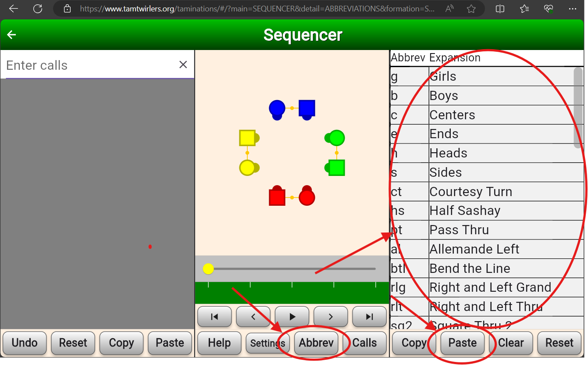Click the "Right and Left Grand" cell
Screen dimensions: 588x365
point(506,287)
